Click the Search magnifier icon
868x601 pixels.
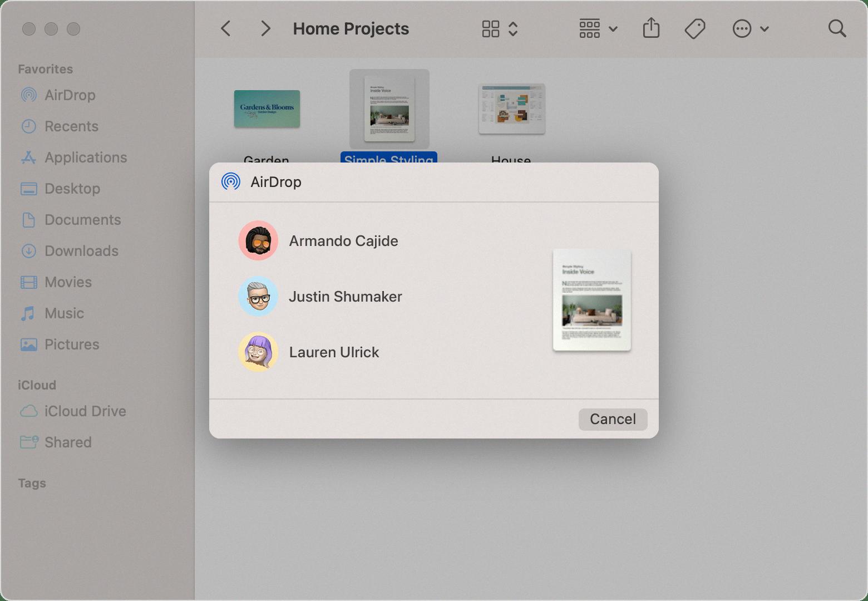pyautogui.click(x=837, y=29)
